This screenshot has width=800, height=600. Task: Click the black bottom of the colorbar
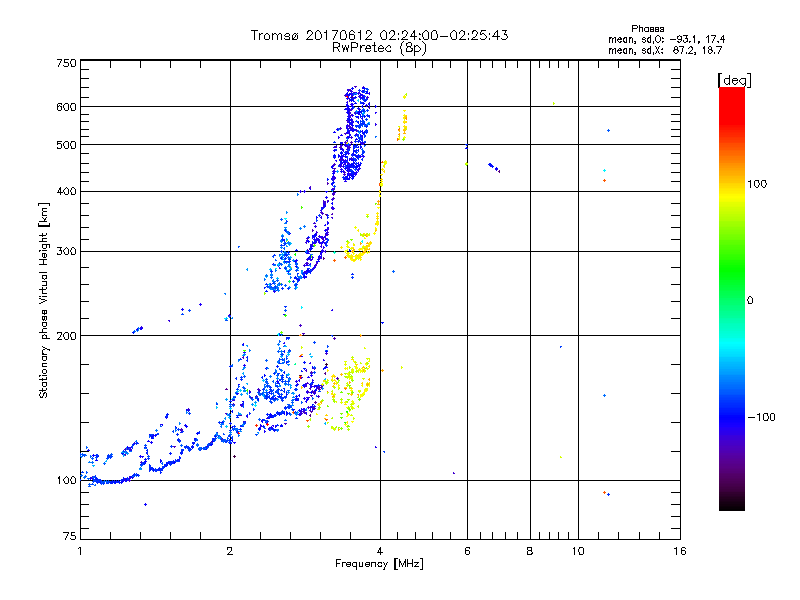[x=732, y=503]
